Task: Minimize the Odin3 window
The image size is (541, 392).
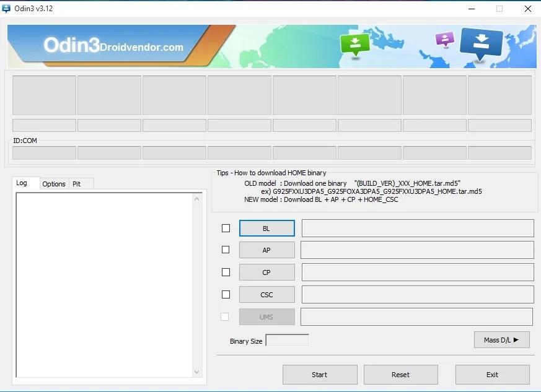Action: coord(472,9)
